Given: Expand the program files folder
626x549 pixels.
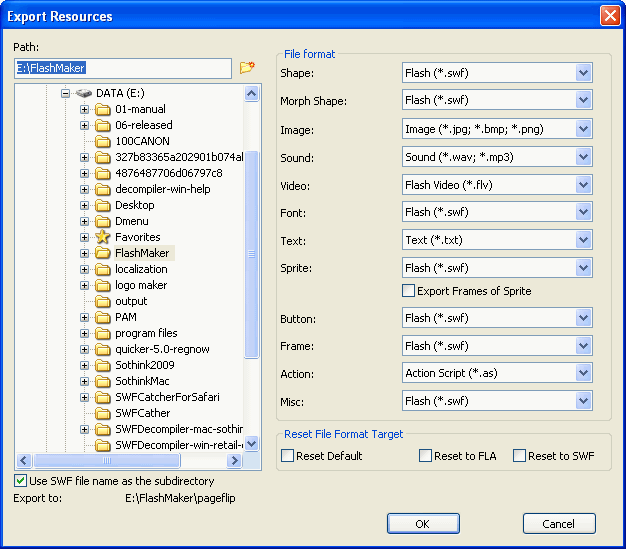Looking at the screenshot, I should pos(84,333).
